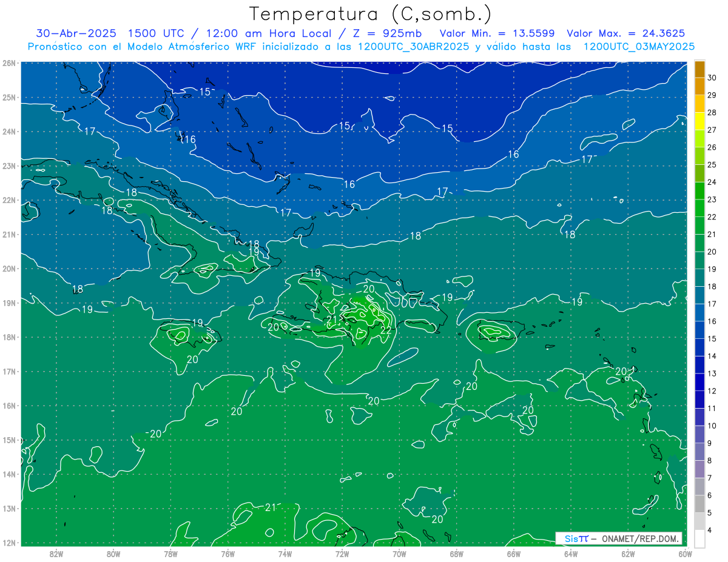The image size is (728, 562).
Task: Pick the yellow swatch between 27 and 28
Action: pos(699,121)
